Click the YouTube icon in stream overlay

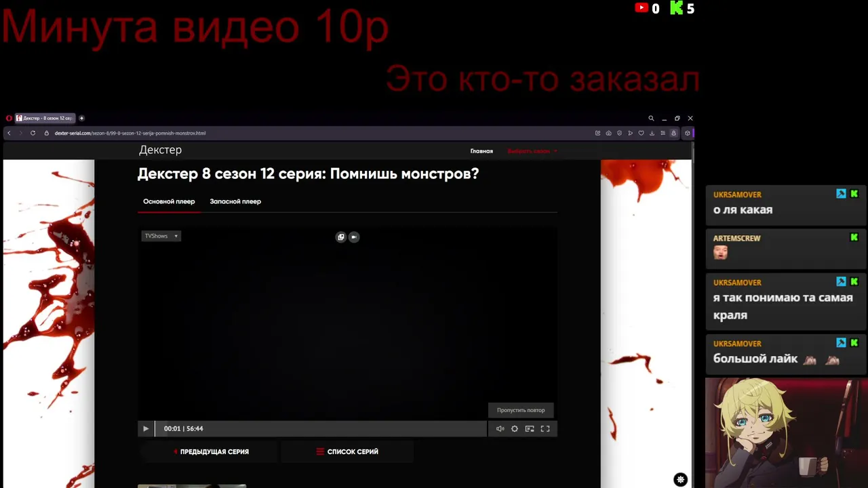tap(642, 8)
